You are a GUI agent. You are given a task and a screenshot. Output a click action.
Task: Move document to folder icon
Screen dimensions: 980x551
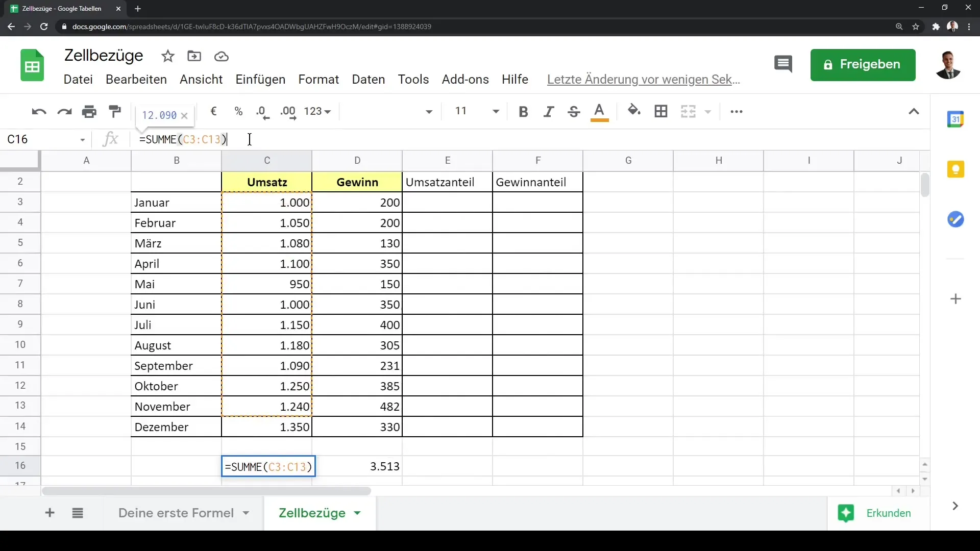[x=194, y=56]
